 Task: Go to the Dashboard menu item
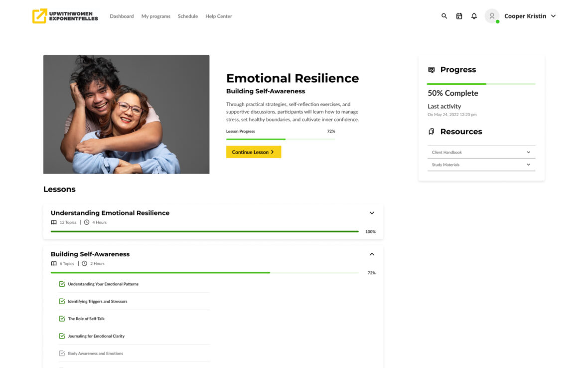point(122,16)
